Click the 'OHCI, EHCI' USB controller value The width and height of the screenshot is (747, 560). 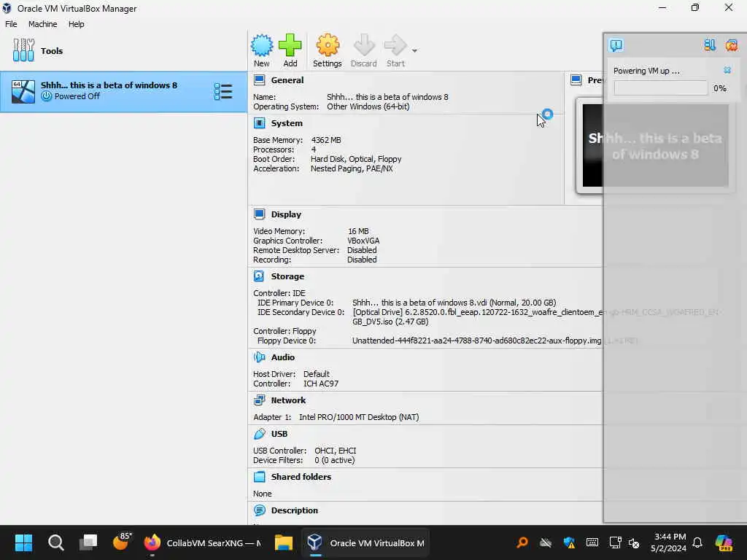coord(336,451)
